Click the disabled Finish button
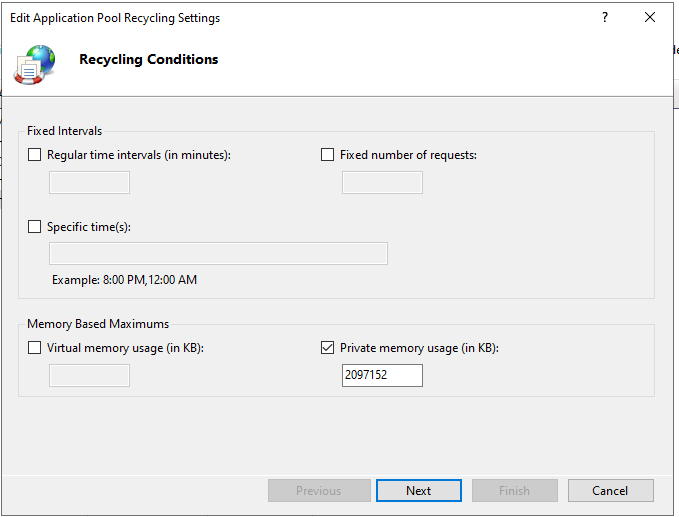 [x=515, y=491]
